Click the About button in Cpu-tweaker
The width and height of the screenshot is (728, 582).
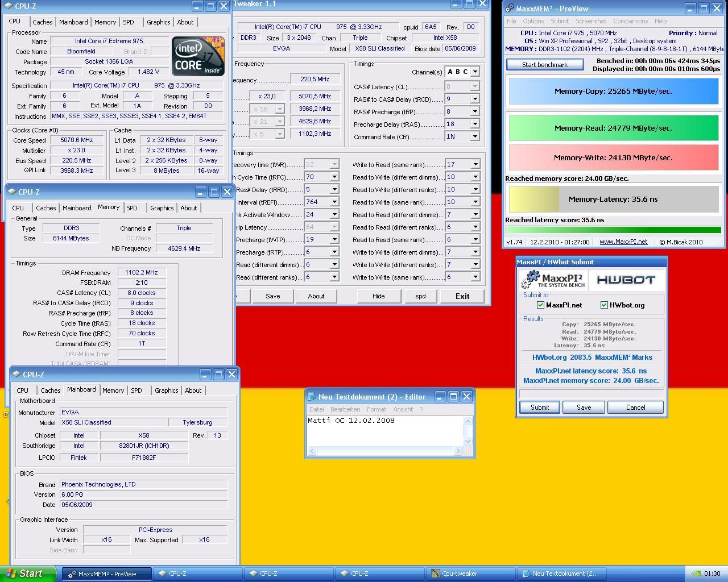(316, 296)
